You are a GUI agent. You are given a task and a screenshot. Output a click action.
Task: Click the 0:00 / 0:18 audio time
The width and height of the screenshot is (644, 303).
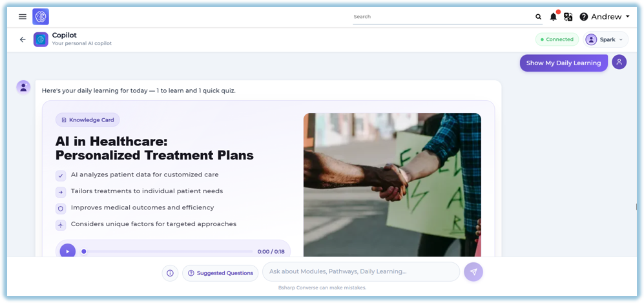(271, 252)
